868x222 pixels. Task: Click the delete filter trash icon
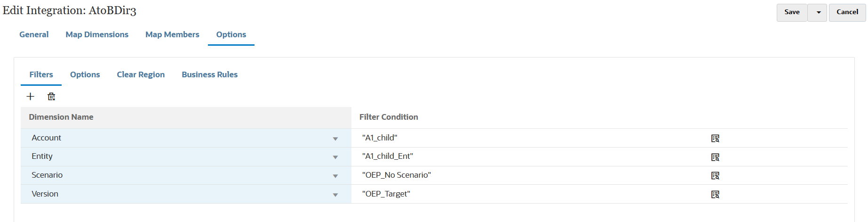pyautogui.click(x=51, y=97)
